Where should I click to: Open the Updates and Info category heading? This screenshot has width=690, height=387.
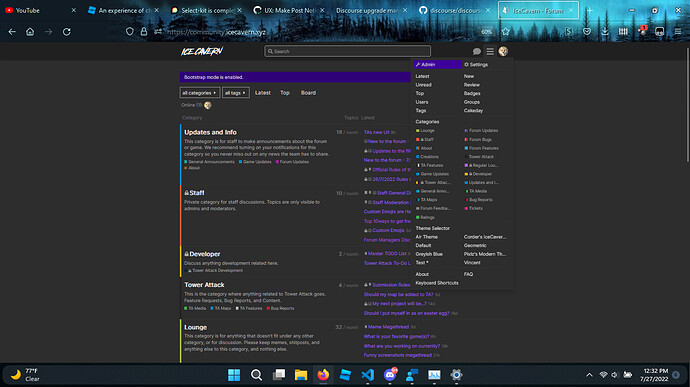210,132
